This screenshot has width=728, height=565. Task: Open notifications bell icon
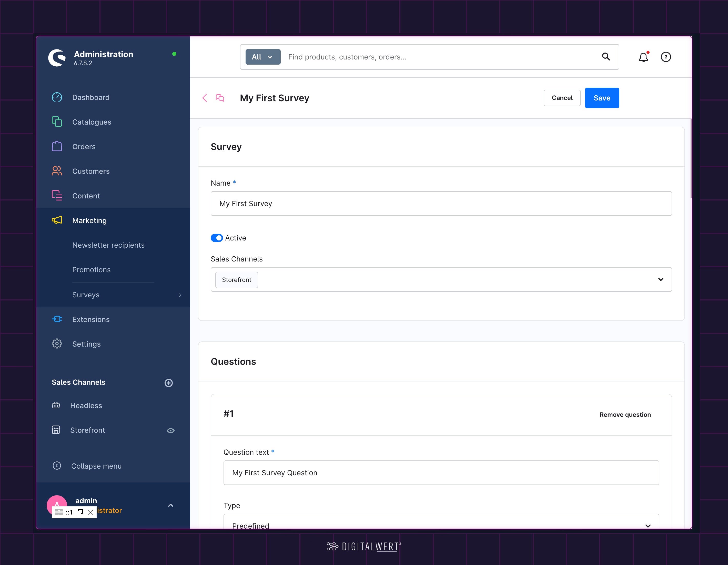tap(643, 57)
